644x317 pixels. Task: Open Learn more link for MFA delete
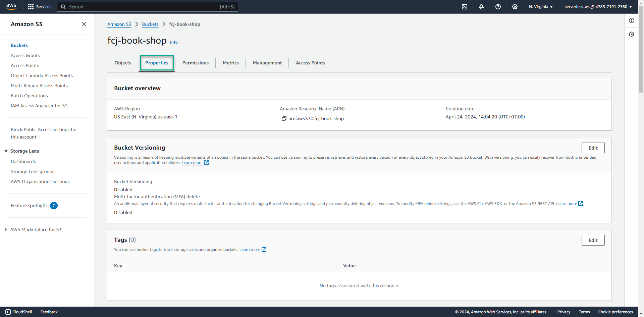(567, 204)
